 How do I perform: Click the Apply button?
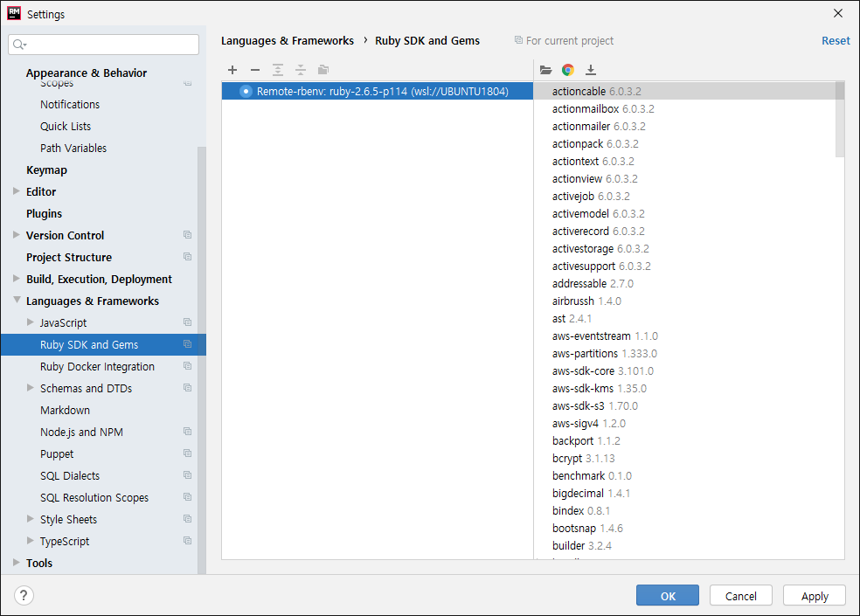click(x=815, y=596)
